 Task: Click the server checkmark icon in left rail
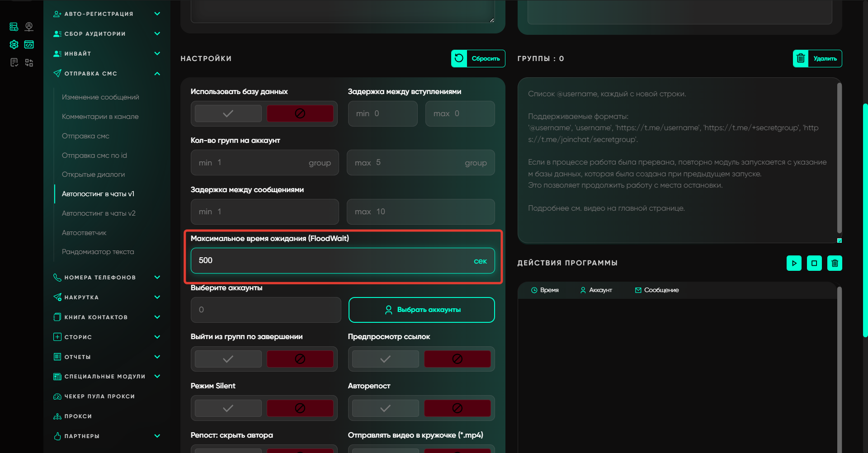click(x=14, y=27)
